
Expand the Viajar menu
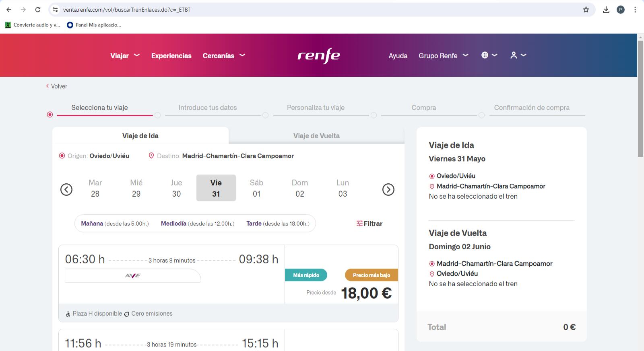(x=125, y=55)
